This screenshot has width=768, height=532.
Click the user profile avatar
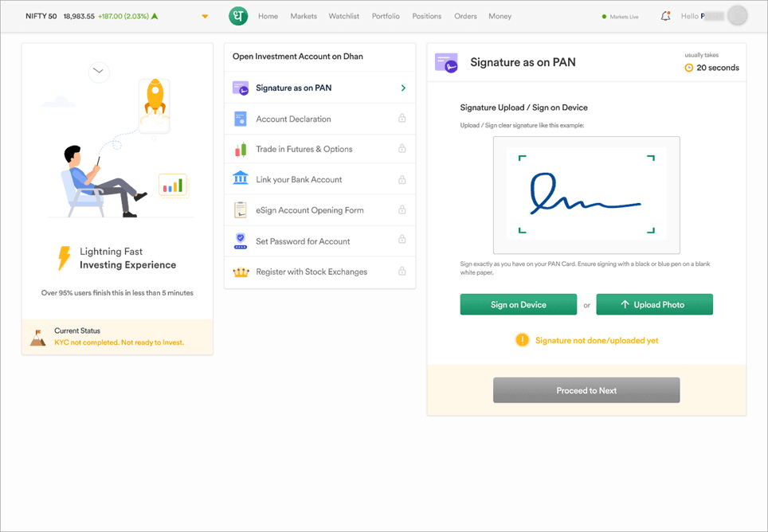[x=738, y=16]
